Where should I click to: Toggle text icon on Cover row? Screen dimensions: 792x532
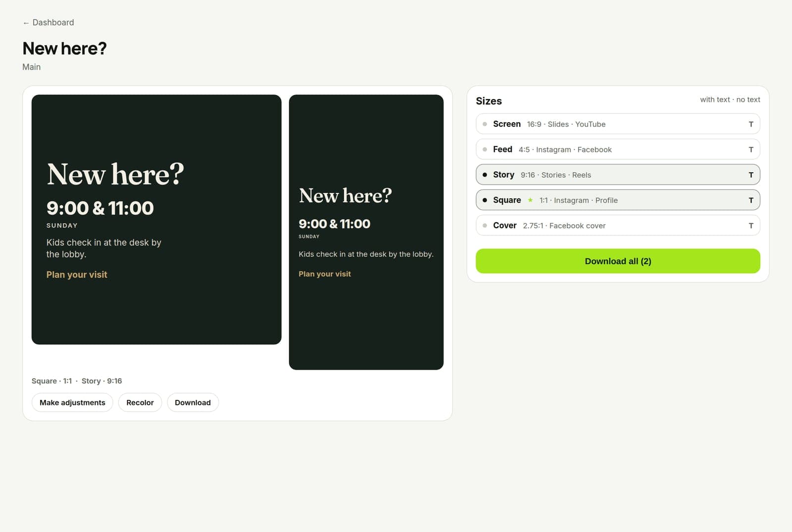tap(750, 226)
